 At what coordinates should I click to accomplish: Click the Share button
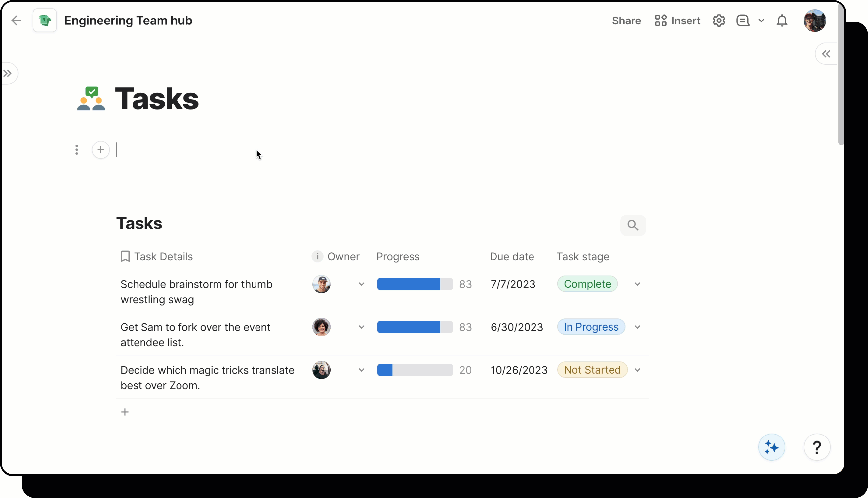pos(626,21)
